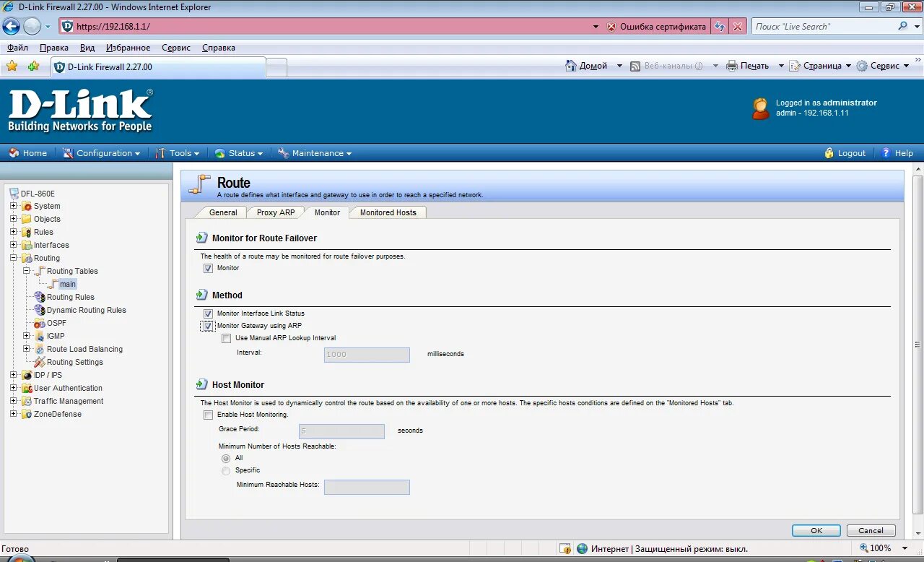Click the Logout link

[x=845, y=153]
